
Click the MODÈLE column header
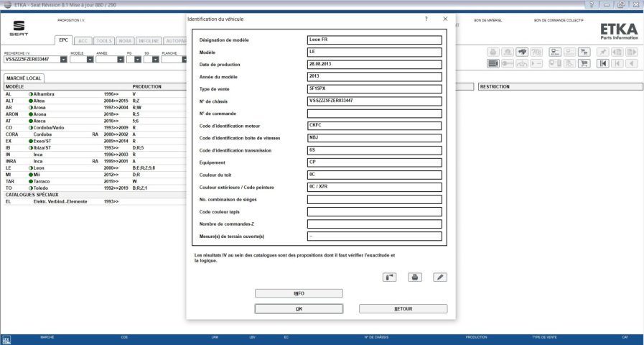coord(14,87)
